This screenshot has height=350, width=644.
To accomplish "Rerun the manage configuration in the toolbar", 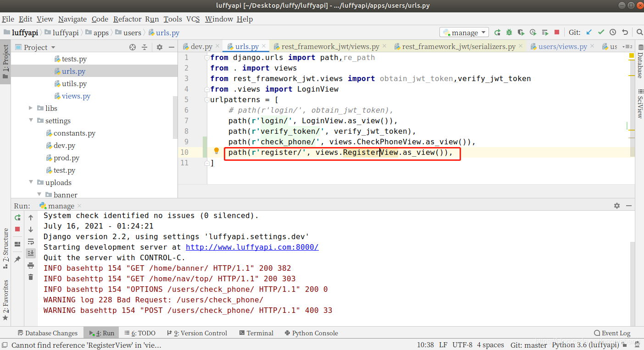I will point(497,33).
